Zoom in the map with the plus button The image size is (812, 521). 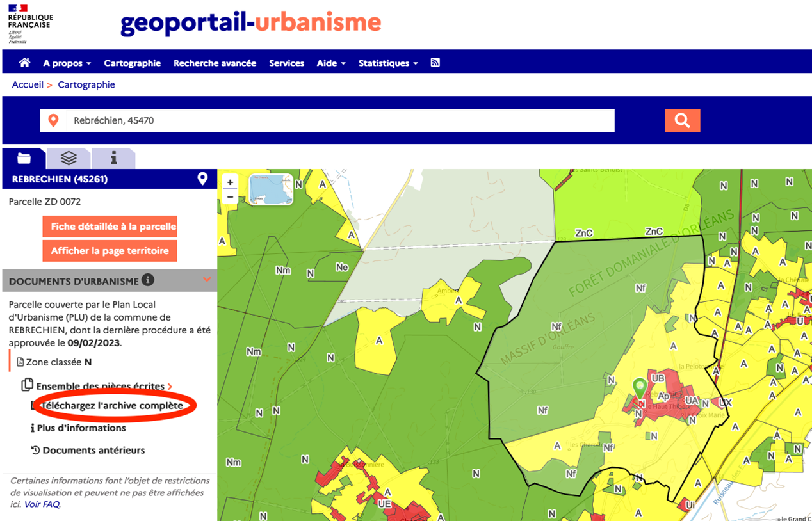[x=230, y=182]
